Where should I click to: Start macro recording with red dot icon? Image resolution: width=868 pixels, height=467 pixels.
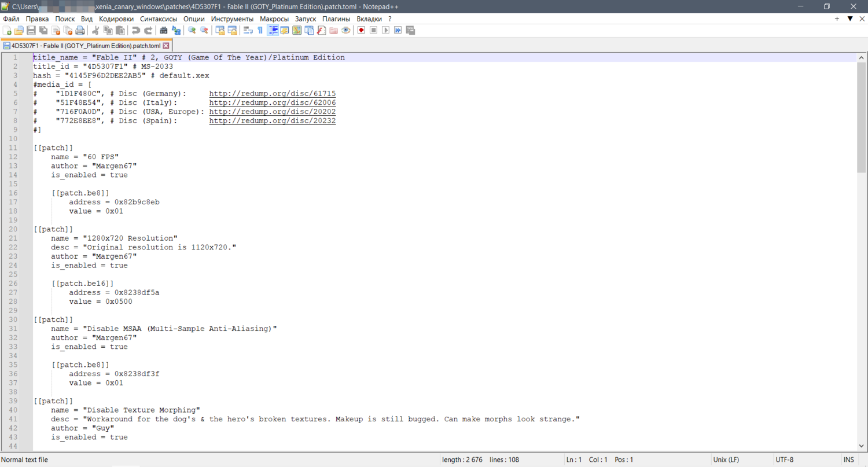[361, 30]
